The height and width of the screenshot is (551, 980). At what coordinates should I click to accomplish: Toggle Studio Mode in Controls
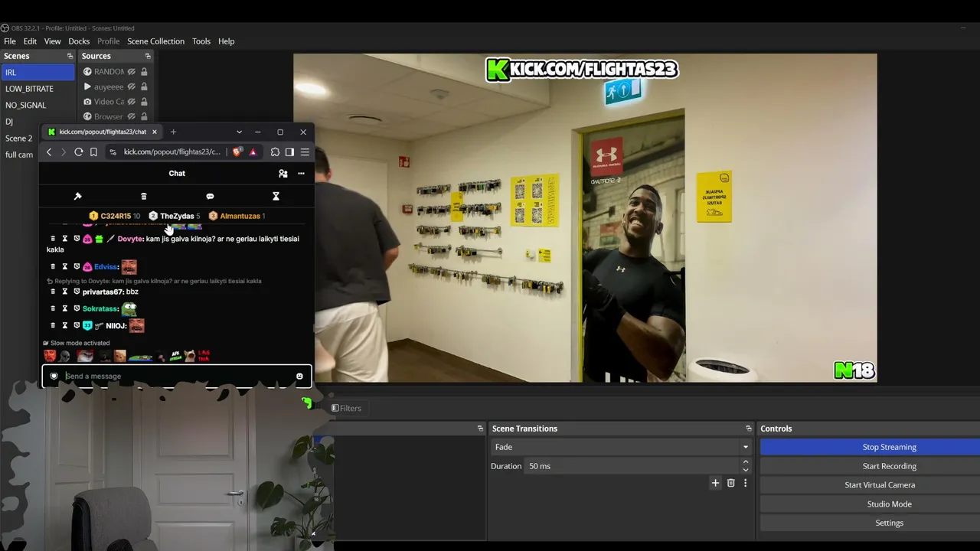(889, 504)
